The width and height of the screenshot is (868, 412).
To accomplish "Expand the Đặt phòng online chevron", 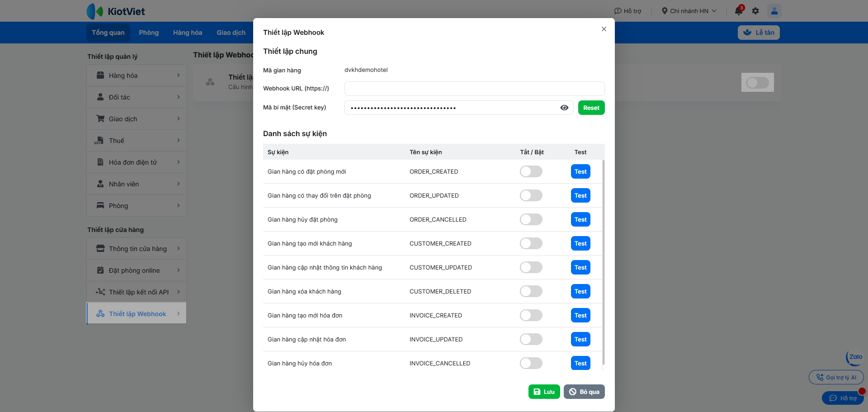I will (179, 270).
